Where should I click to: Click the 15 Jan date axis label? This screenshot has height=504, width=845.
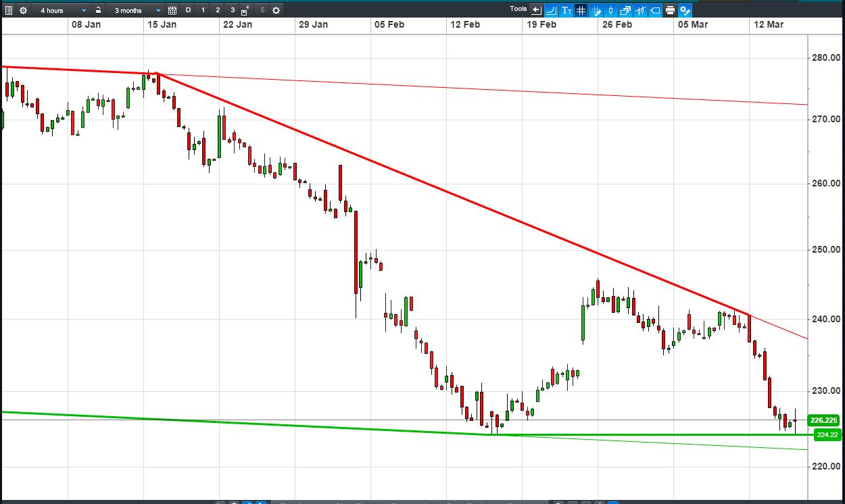(x=162, y=24)
